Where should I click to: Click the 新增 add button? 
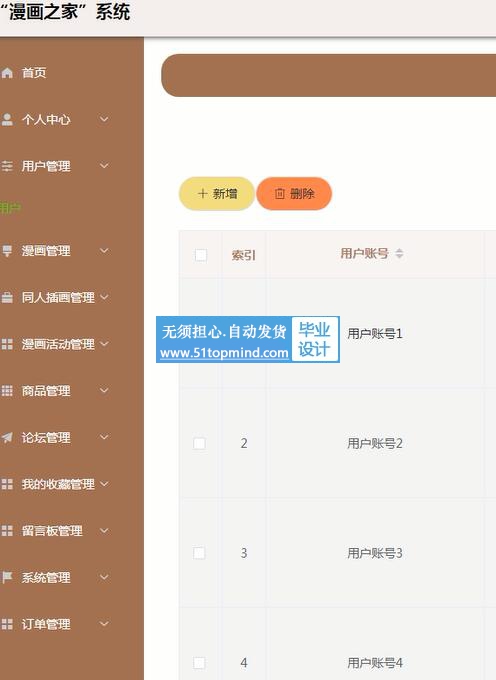pos(217,193)
